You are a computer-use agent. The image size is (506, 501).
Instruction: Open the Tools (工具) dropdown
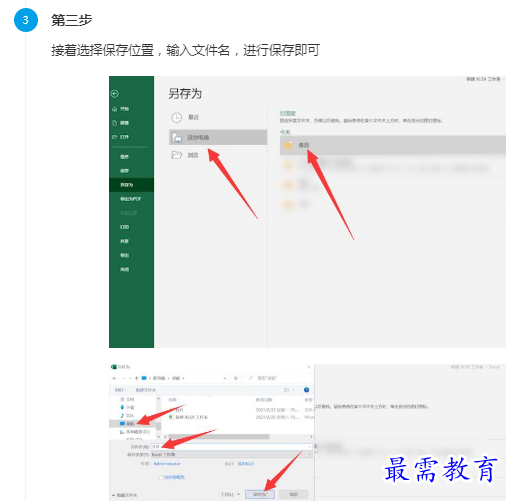pos(230,494)
